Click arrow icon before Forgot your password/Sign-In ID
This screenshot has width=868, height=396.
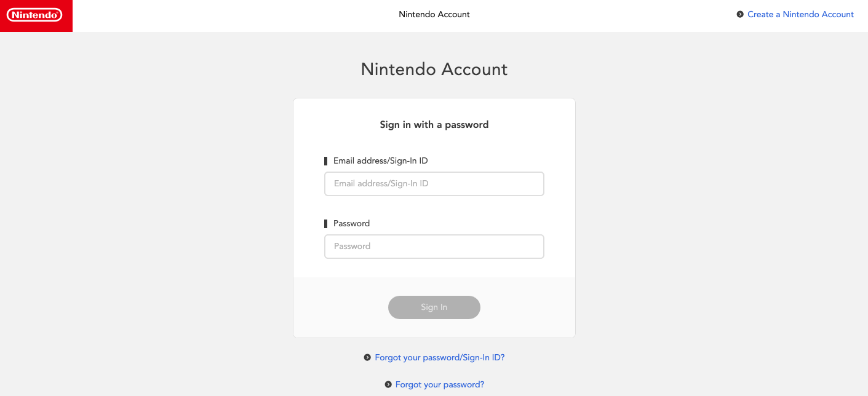tap(367, 357)
